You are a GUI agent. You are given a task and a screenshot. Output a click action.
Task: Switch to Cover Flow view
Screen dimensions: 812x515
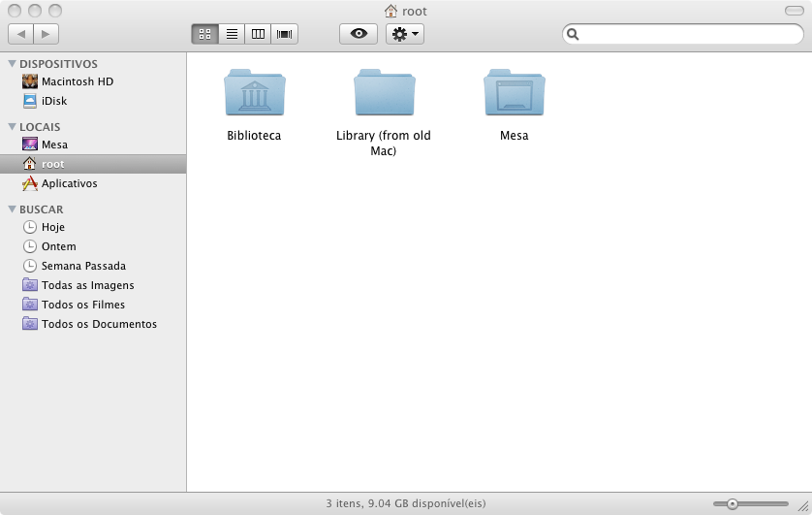[x=284, y=34]
